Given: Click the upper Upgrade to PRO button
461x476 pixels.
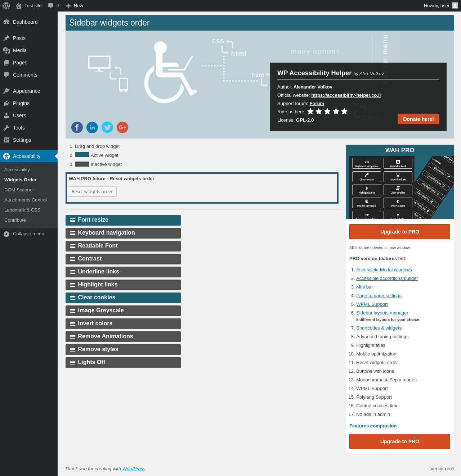Looking at the screenshot, I should [400, 232].
